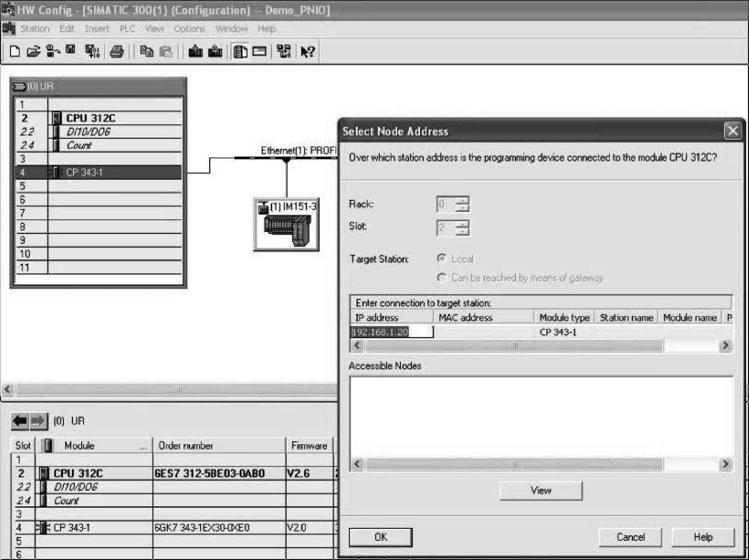The width and height of the screenshot is (749, 560).
Task: Confirm the dialog with OK
Action: (380, 537)
